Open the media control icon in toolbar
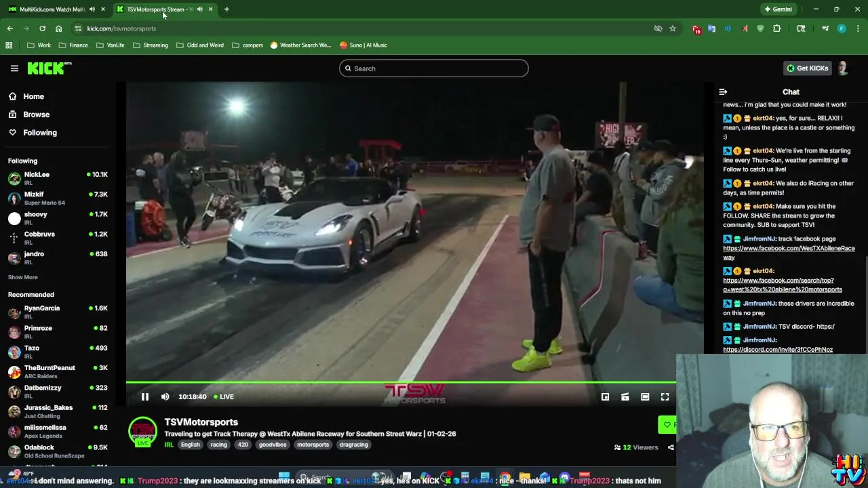Viewport: 868px width, 488px height. click(825, 28)
